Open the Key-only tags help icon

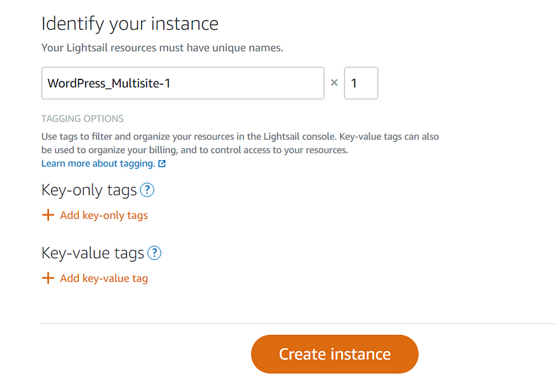click(147, 190)
